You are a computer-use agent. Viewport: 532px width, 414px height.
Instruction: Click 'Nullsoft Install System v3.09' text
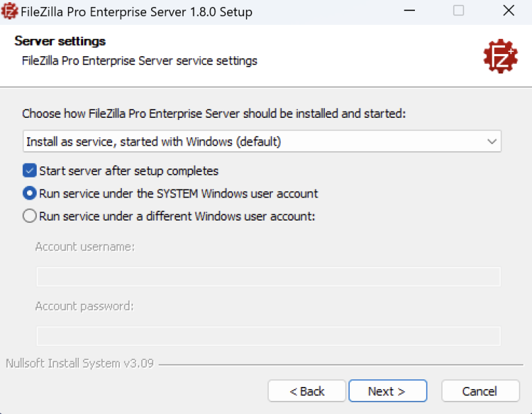click(x=80, y=363)
